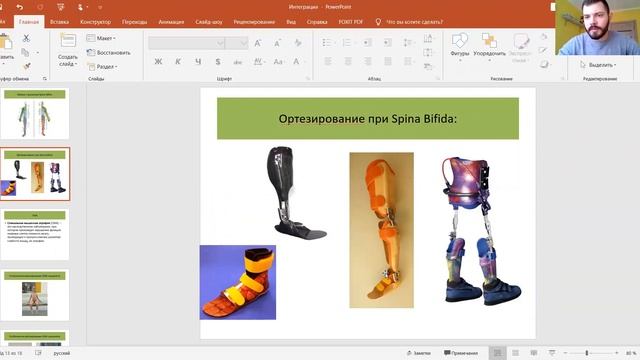This screenshot has width=640, height=360.
Task: Open the FOXIT PDF tab
Action: point(351,22)
